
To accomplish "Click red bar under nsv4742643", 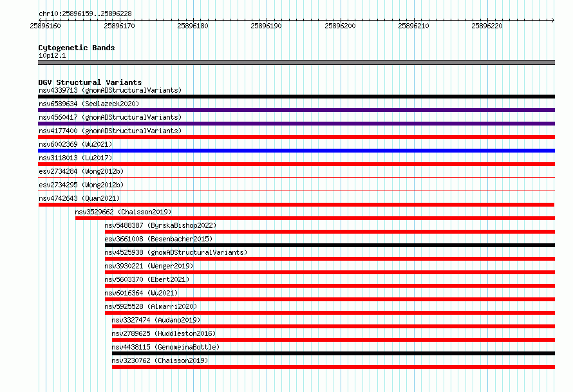I will click(x=296, y=205).
